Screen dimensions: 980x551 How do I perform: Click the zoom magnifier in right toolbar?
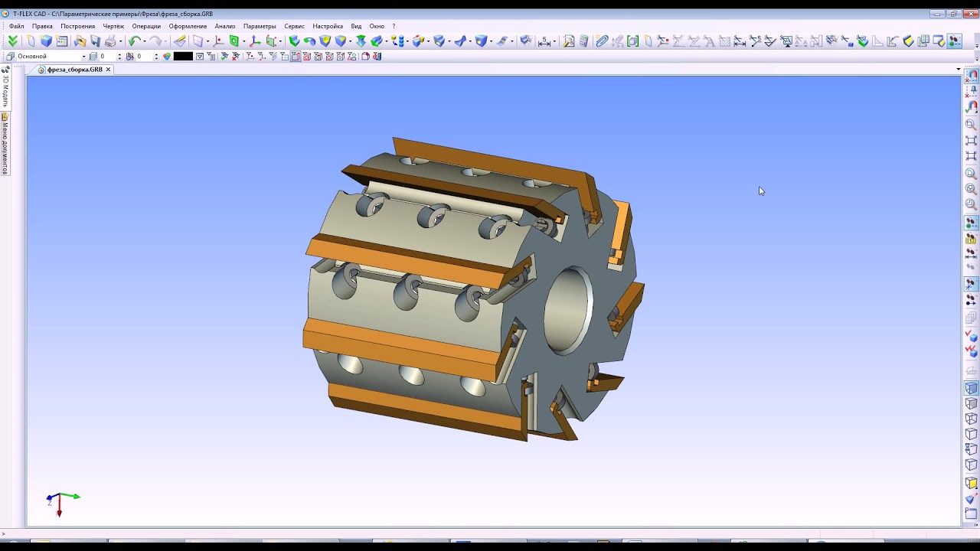(x=971, y=125)
